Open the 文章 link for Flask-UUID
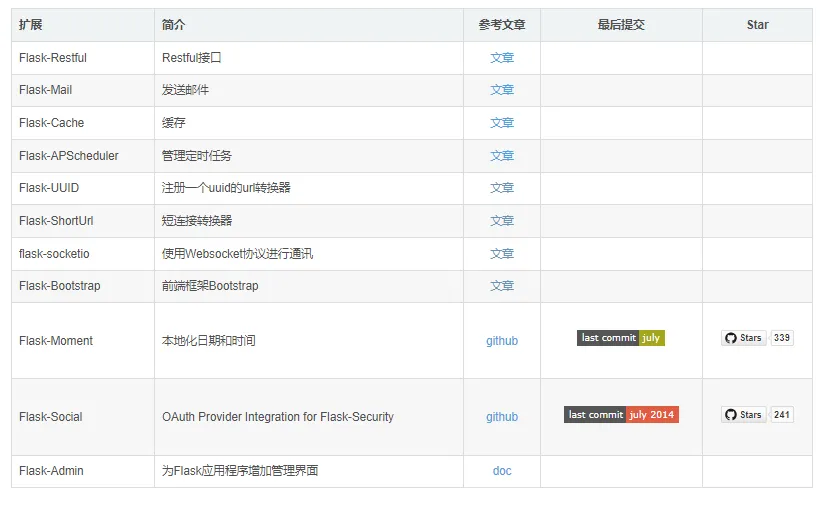 point(502,187)
